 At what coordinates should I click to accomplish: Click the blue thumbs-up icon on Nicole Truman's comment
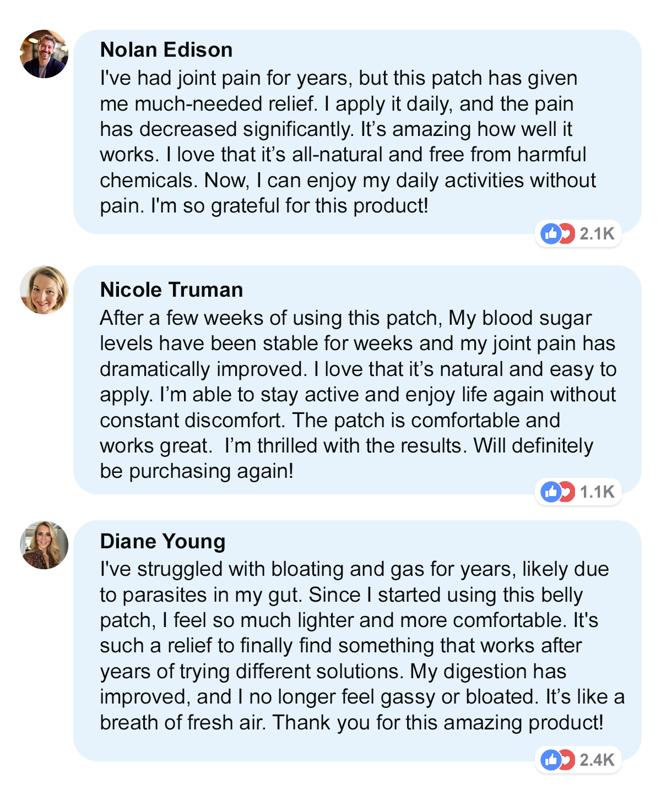[x=551, y=492]
